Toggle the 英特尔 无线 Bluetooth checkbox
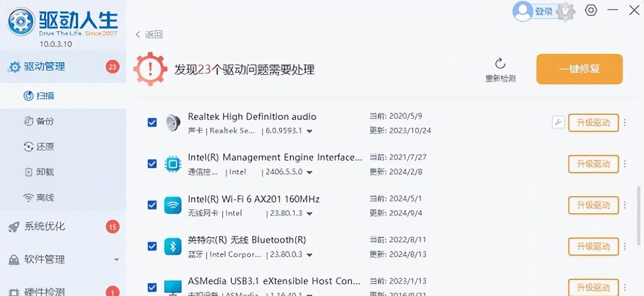Image resolution: width=644 pixels, height=296 pixels. click(152, 246)
